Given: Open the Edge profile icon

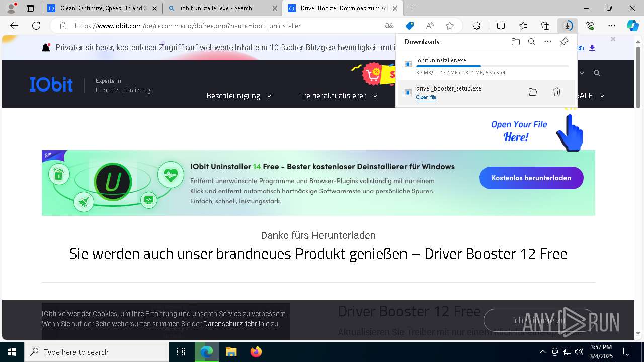Looking at the screenshot, I should [11, 8].
